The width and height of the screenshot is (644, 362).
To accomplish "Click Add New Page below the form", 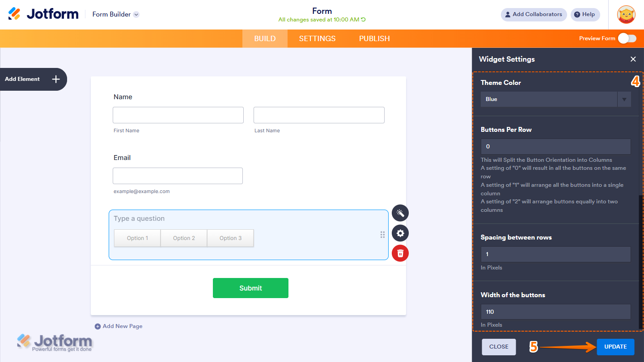I will coord(119,326).
